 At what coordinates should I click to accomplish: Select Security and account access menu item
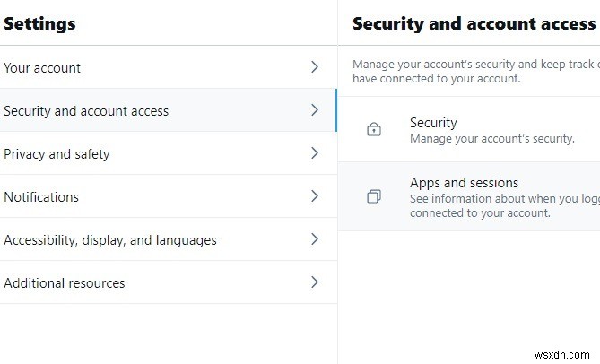pyautogui.click(x=86, y=111)
